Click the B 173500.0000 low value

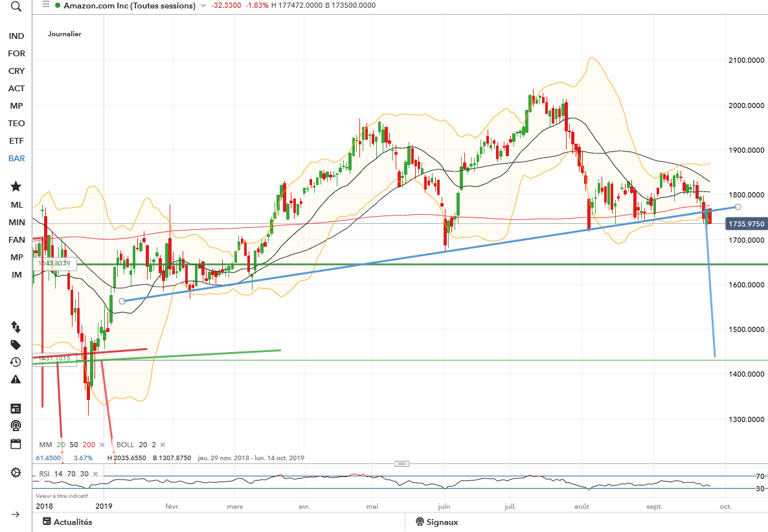[351, 5]
